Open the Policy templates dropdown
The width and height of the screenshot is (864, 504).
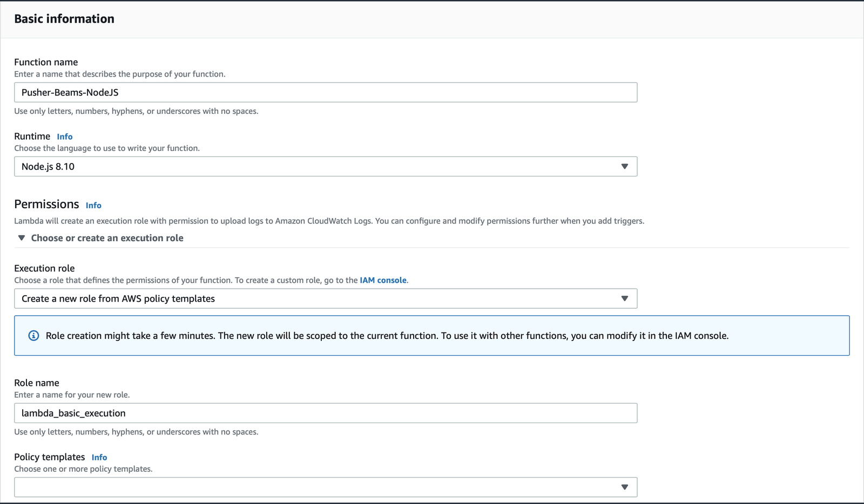tap(326, 487)
